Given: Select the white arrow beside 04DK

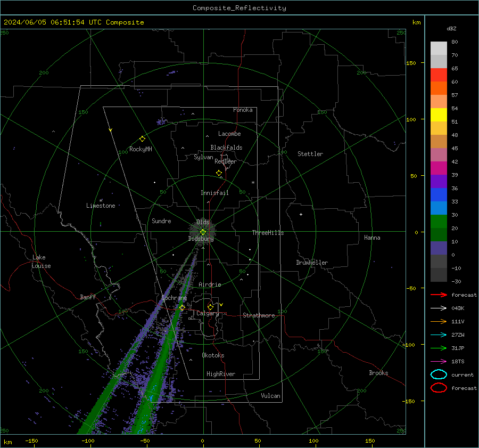Looking at the screenshot, I should 439,308.
